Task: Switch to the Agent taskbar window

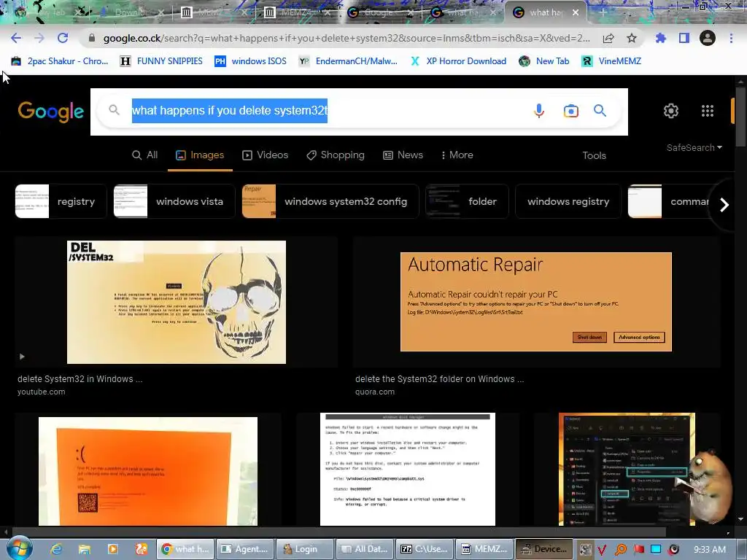Action: click(x=246, y=549)
